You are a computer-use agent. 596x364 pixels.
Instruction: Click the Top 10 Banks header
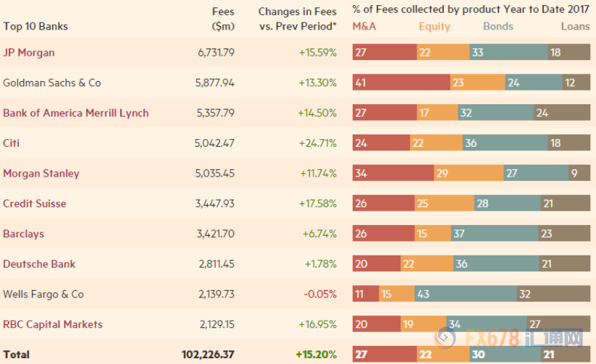pyautogui.click(x=35, y=26)
